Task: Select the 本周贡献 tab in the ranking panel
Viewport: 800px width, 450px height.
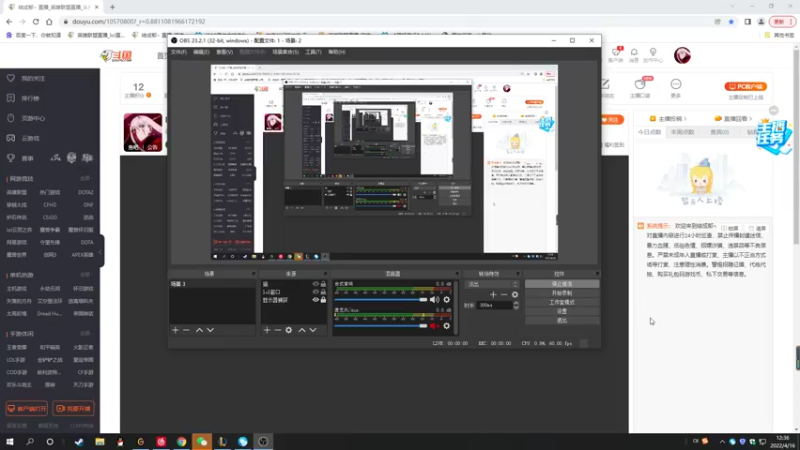Action: pos(682,132)
